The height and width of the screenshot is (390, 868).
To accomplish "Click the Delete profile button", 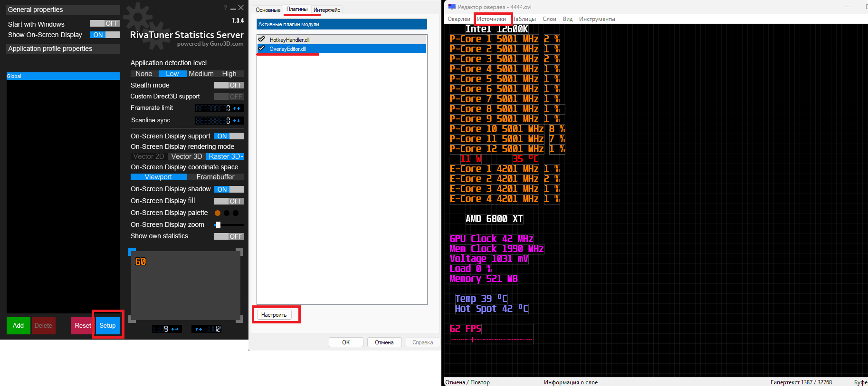I will (x=43, y=326).
